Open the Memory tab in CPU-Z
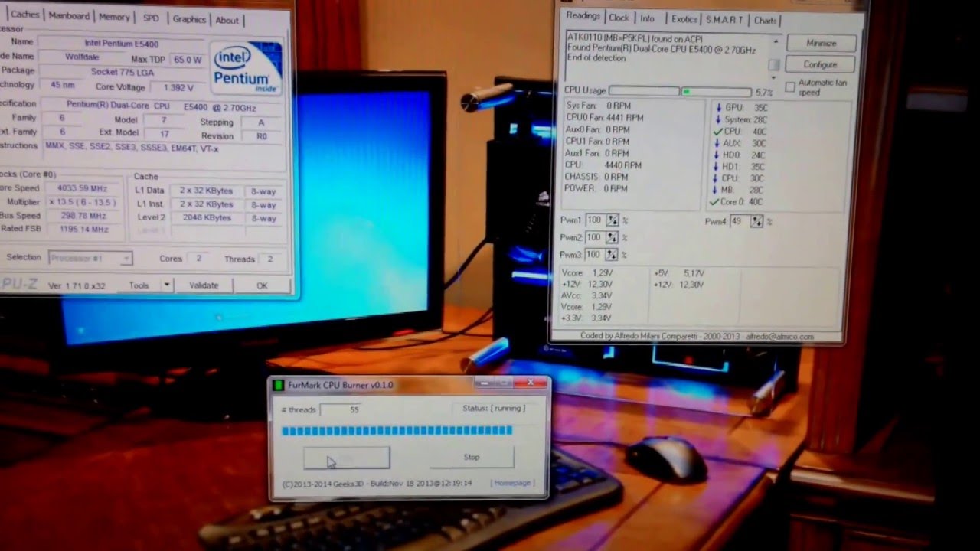The width and height of the screenshot is (980, 551). pos(114,17)
